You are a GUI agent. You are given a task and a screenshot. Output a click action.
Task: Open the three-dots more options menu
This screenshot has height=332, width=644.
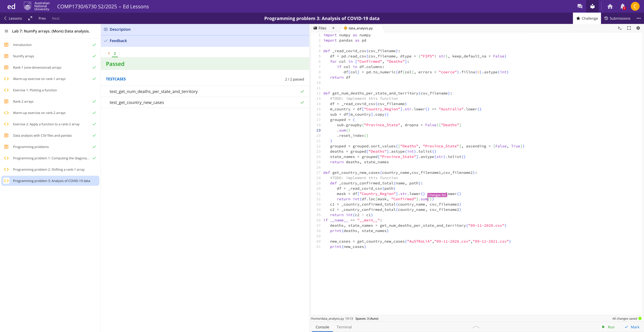(639, 18)
